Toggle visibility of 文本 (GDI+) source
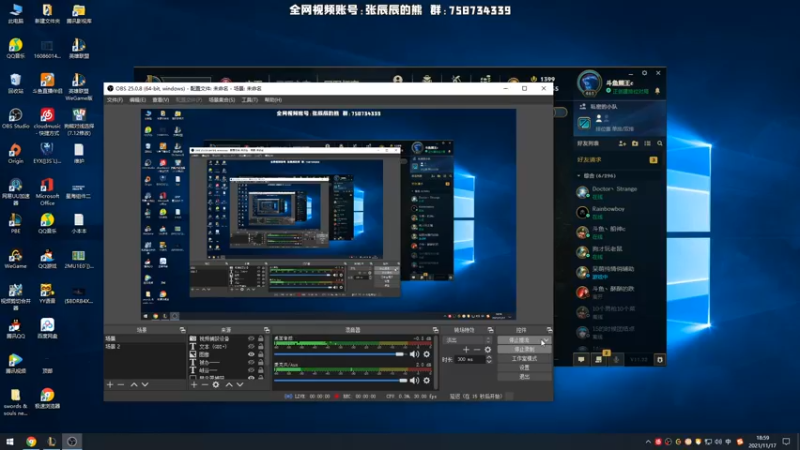 point(251,346)
